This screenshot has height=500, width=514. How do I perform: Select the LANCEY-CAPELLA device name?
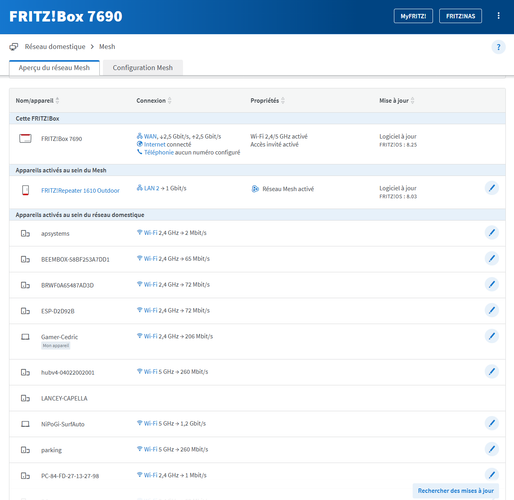(64, 398)
